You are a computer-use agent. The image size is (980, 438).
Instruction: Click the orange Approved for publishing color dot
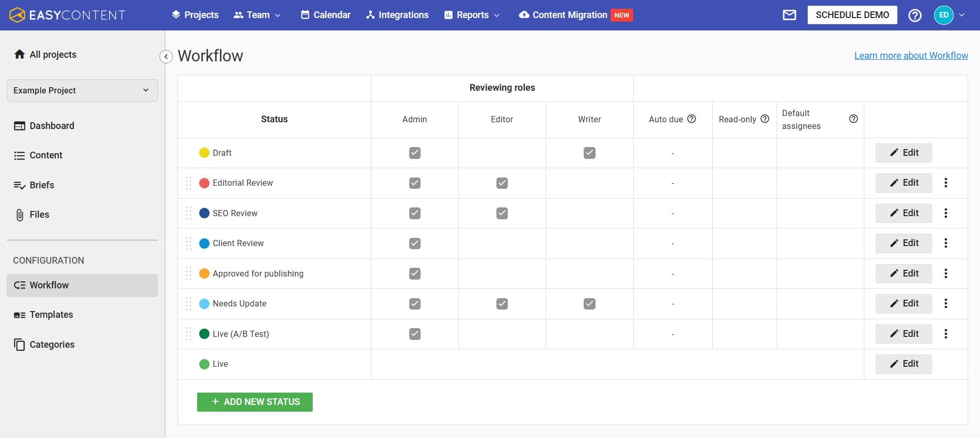point(204,273)
